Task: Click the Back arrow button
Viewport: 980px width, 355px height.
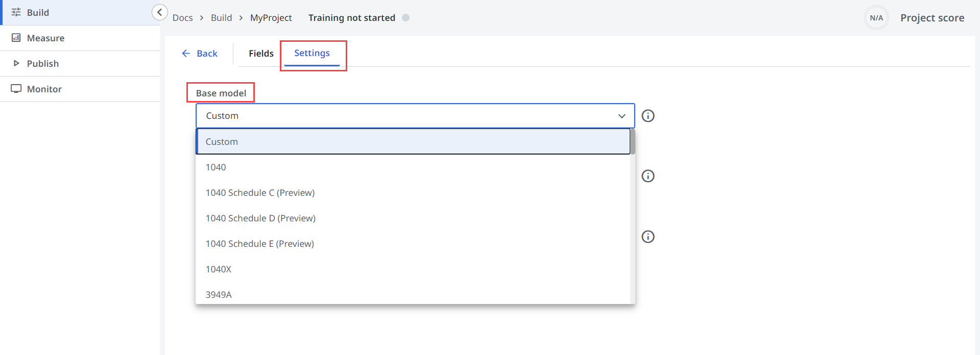Action: 200,54
